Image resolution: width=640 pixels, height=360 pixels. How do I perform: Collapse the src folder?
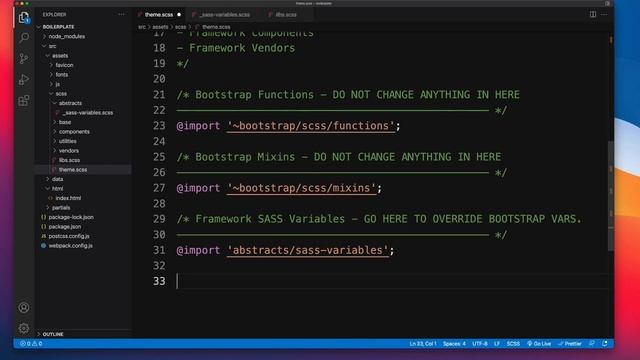(52, 46)
